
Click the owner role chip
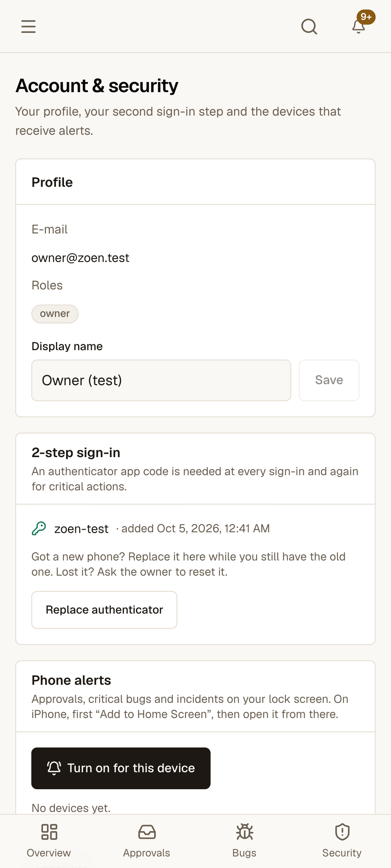click(55, 314)
